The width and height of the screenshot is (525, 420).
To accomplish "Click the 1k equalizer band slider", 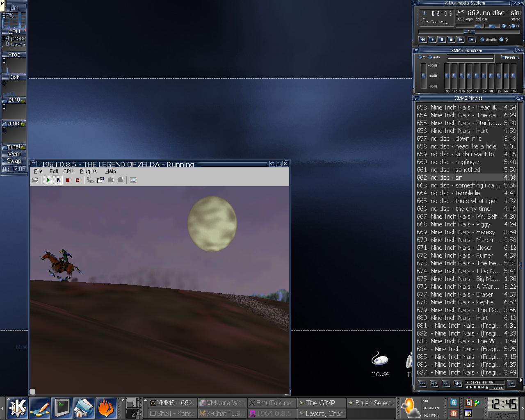I will [477, 76].
